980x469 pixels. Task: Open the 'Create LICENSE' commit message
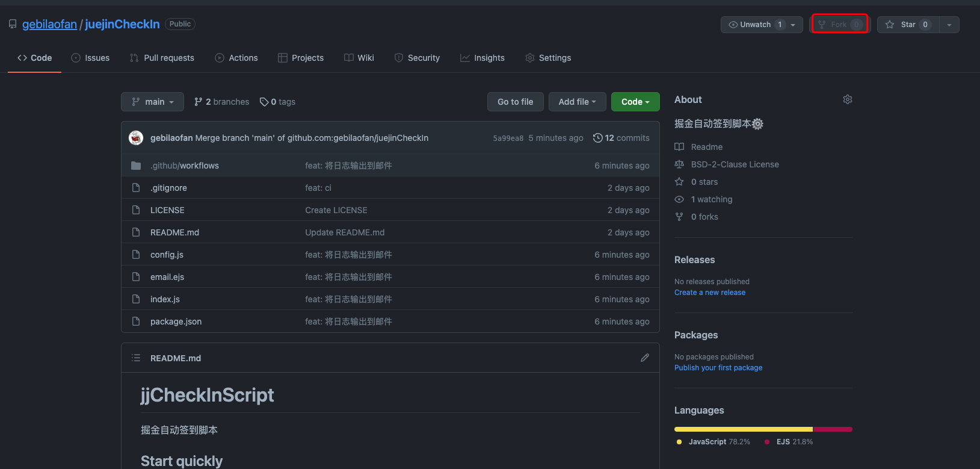(x=336, y=210)
